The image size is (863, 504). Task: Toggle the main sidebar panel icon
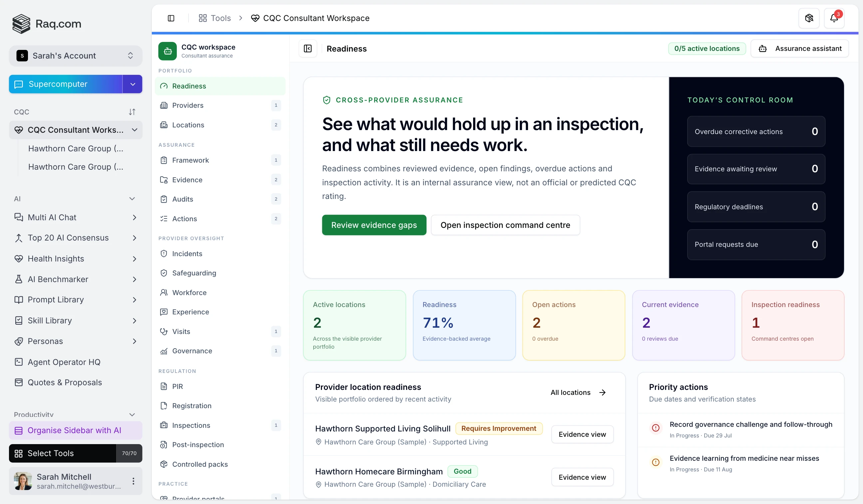[171, 18]
